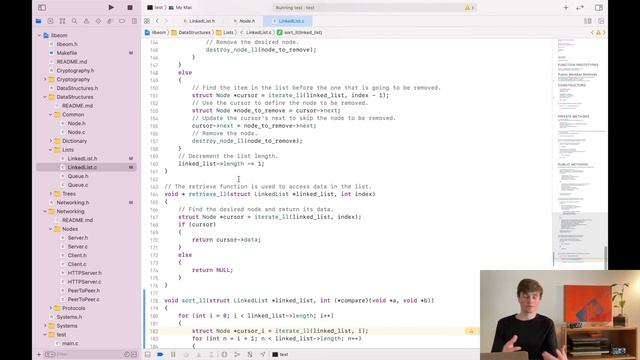Expand the Cryptography folder
Image resolution: width=640 pixels, height=360 pixels.
pos(45,79)
